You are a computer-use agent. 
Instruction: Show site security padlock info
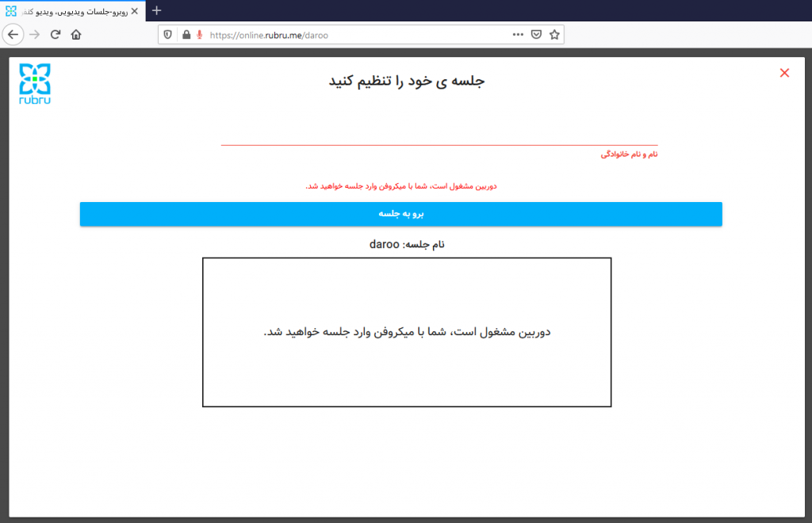click(186, 35)
